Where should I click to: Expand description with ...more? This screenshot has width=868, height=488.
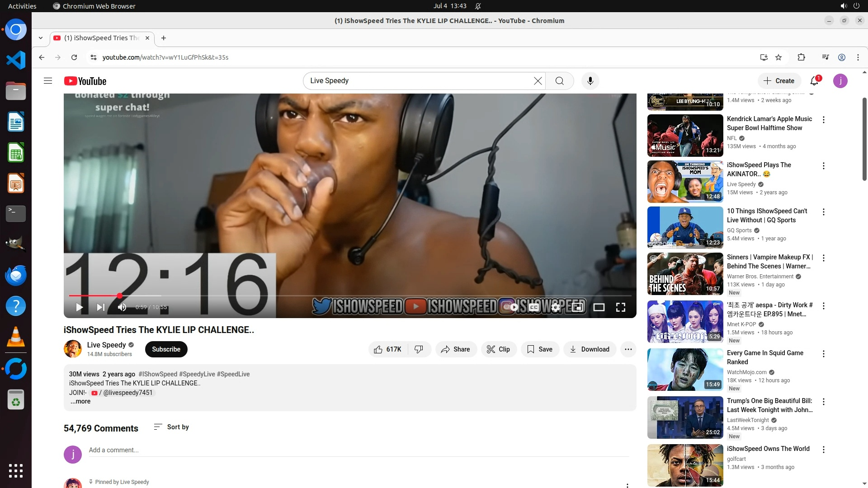tap(80, 402)
